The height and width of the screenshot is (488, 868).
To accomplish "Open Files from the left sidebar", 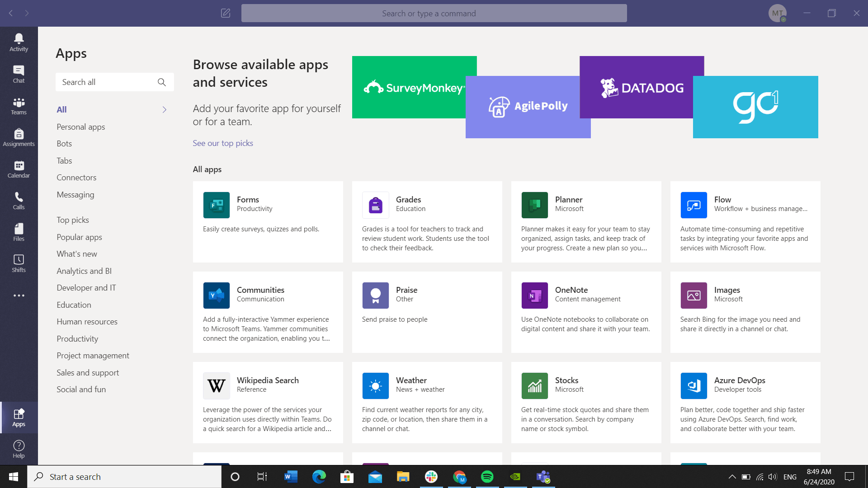I will (x=19, y=231).
